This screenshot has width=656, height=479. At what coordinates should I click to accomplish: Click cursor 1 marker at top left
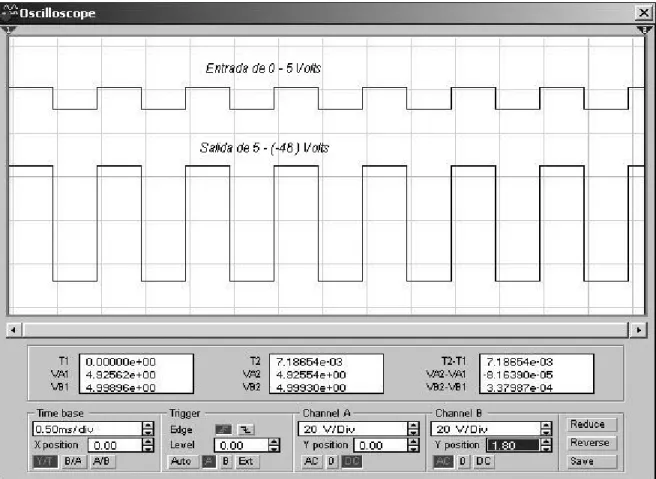(8, 30)
